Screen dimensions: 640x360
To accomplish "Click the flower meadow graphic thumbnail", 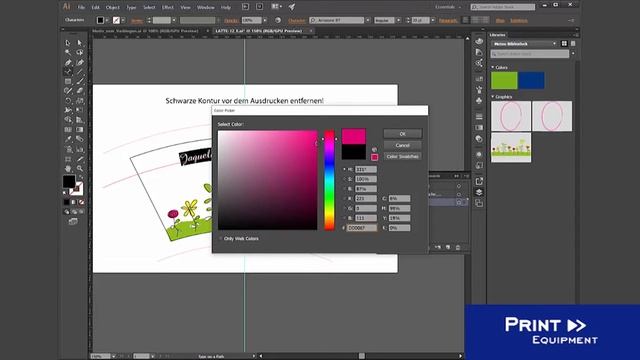I will click(x=511, y=148).
